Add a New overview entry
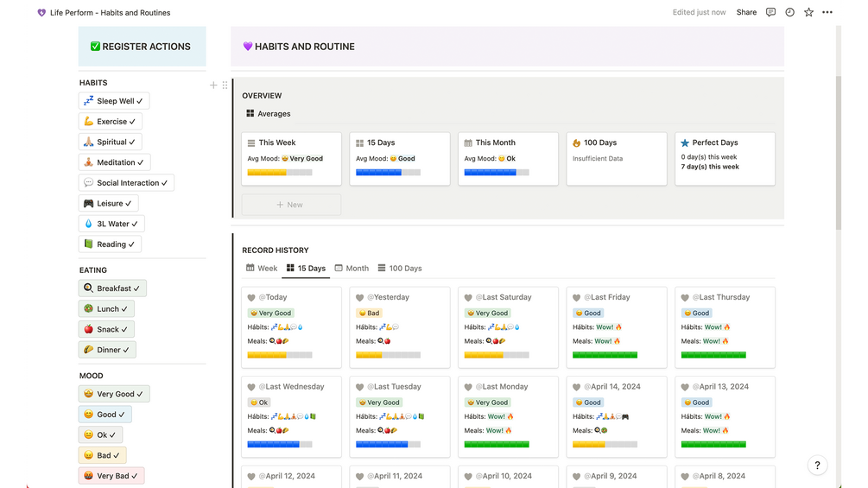Screen dimensions: 868x488 pos(291,205)
